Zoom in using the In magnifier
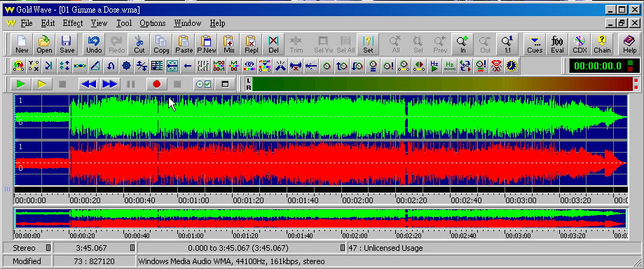 tap(463, 44)
